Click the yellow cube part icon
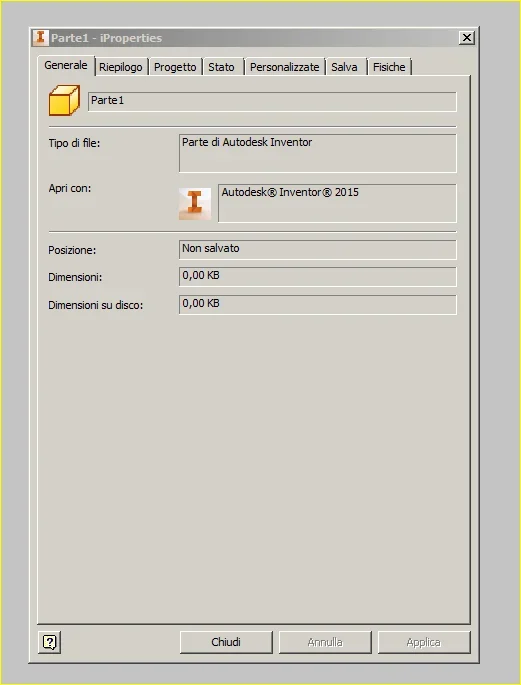 64,100
